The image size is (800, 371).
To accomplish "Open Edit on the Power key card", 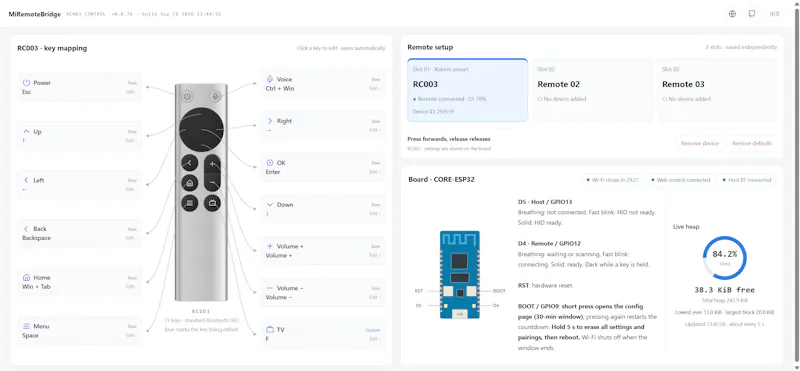I will coord(132,92).
